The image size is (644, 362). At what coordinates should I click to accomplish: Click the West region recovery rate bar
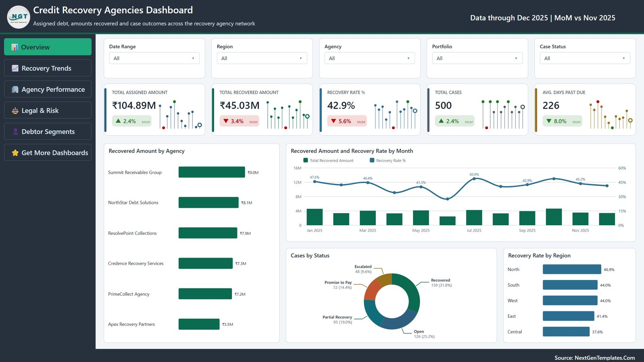(570, 300)
